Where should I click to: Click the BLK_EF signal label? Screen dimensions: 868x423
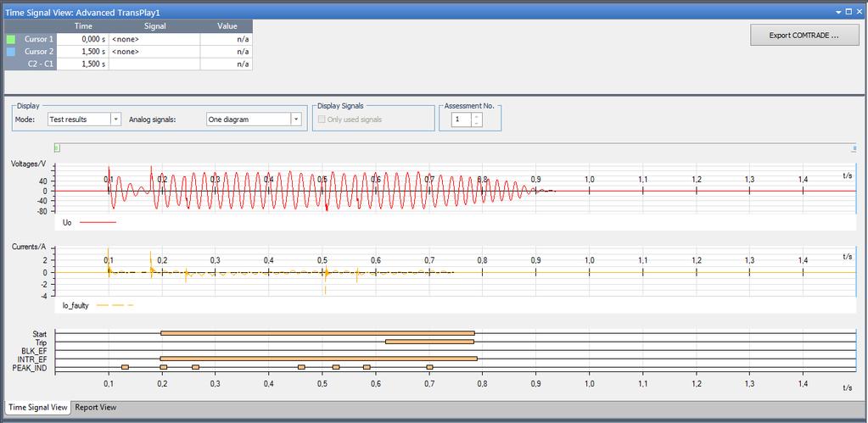point(34,351)
